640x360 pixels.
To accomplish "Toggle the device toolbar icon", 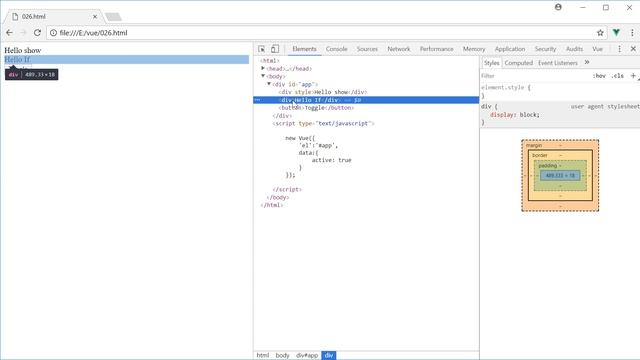I will (x=275, y=49).
